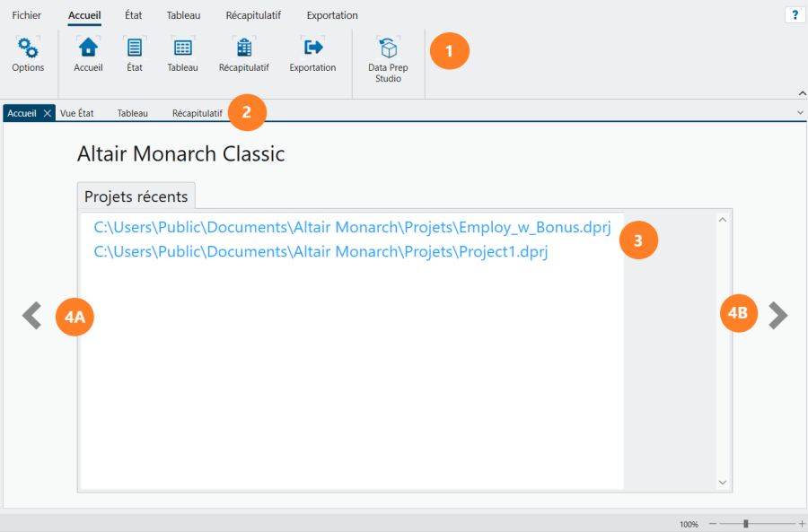Viewport: 808px width, 532px height.
Task: Select the Projets récents tab
Action: tap(136, 196)
